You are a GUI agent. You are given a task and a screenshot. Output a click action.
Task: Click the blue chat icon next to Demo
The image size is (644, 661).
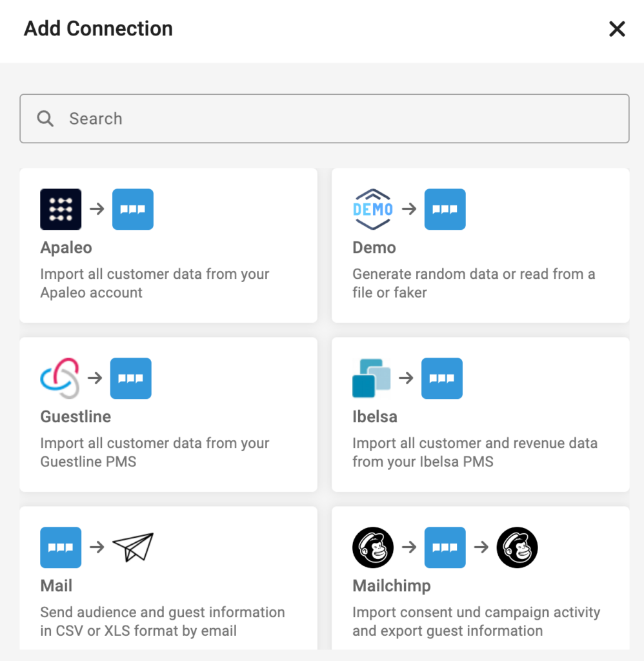(445, 208)
